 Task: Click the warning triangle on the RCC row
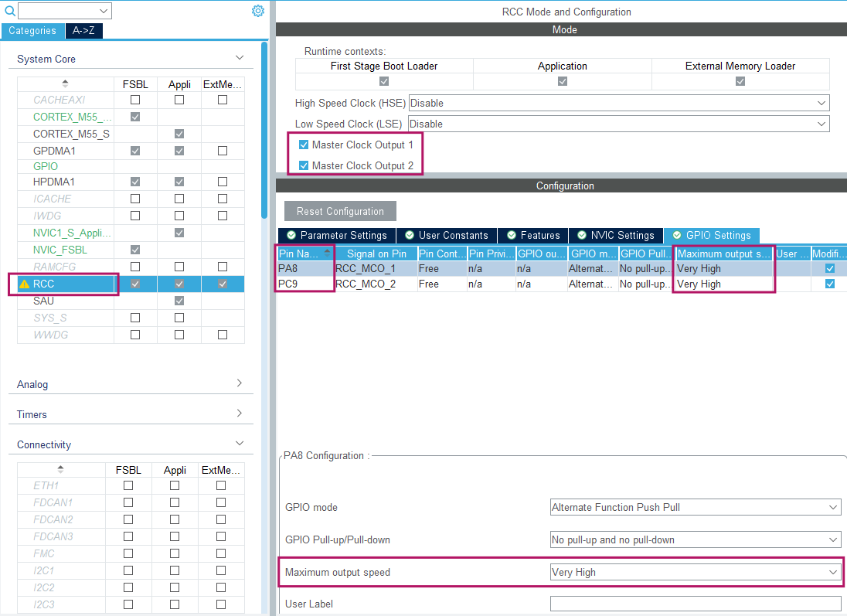pos(23,284)
